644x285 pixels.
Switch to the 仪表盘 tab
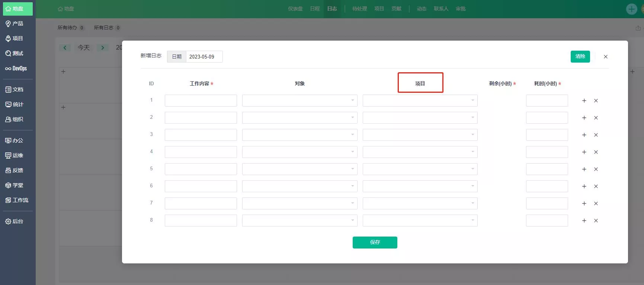[x=295, y=9]
